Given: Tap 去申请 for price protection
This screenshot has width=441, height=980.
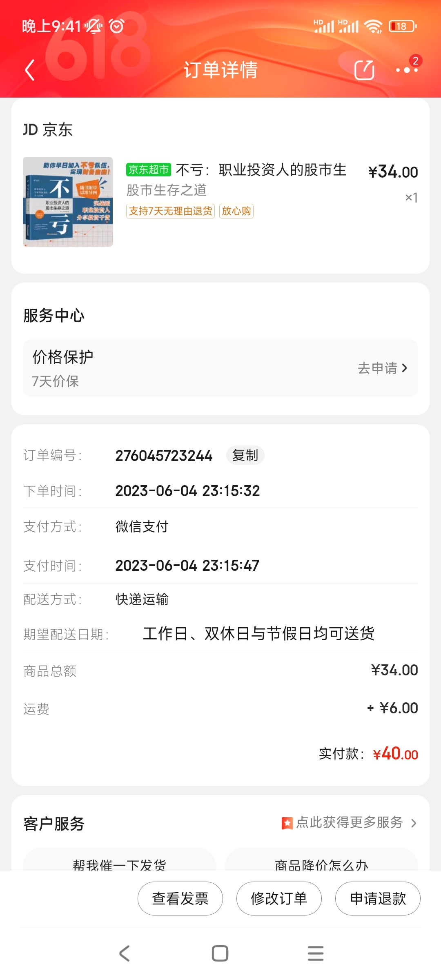Looking at the screenshot, I should point(382,368).
